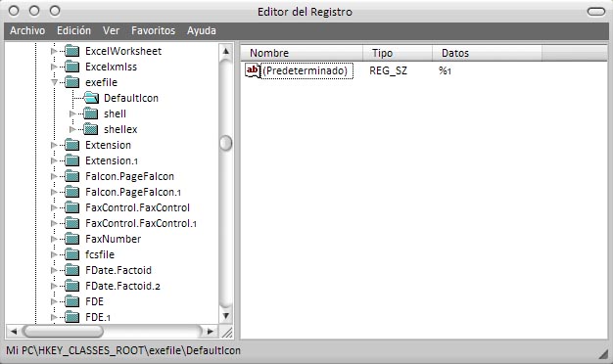Screen dimensions: 613x364
Task: Open the Favoritos menu
Action: coord(153,30)
